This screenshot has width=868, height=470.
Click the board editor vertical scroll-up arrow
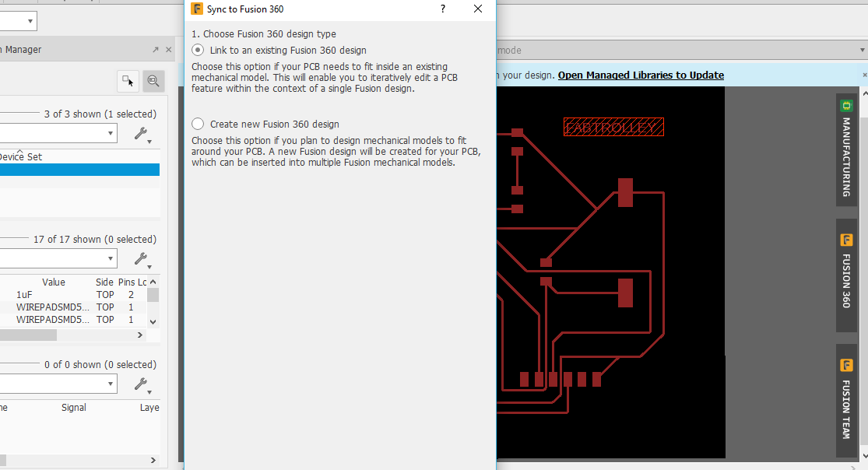864,94
